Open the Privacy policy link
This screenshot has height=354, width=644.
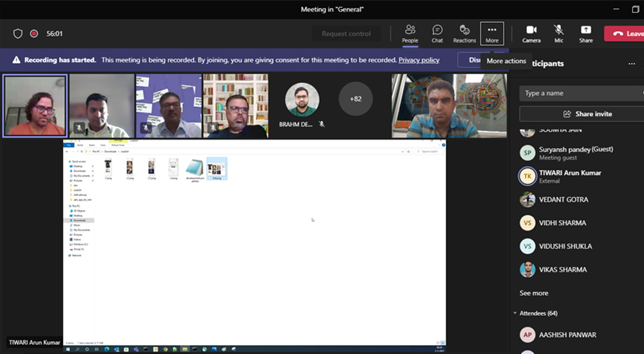[419, 60]
